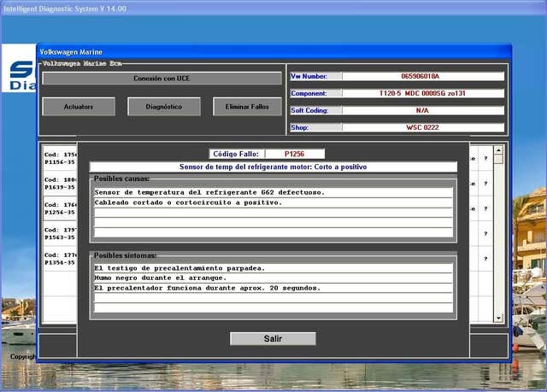
Task: Click the Shop field showing WSC 0222
Action: (422, 127)
